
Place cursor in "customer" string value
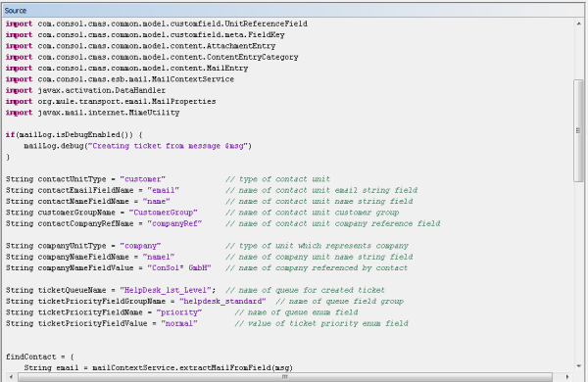[142, 179]
